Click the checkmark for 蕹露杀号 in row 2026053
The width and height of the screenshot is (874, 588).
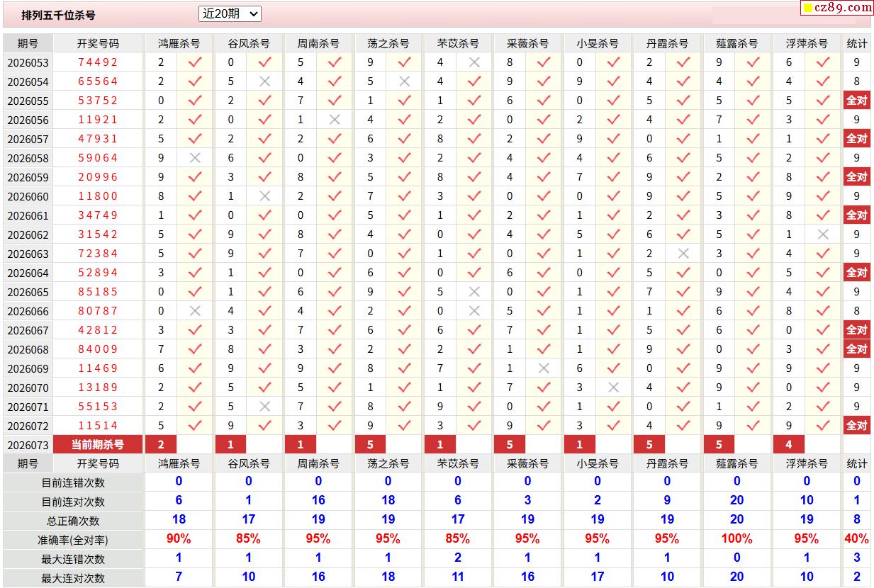point(753,62)
